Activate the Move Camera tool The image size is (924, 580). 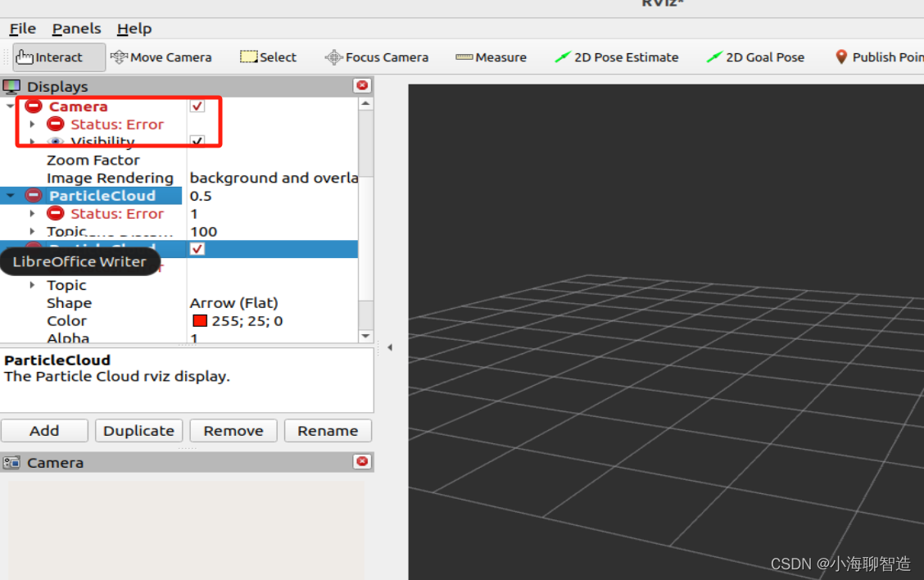pyautogui.click(x=161, y=57)
